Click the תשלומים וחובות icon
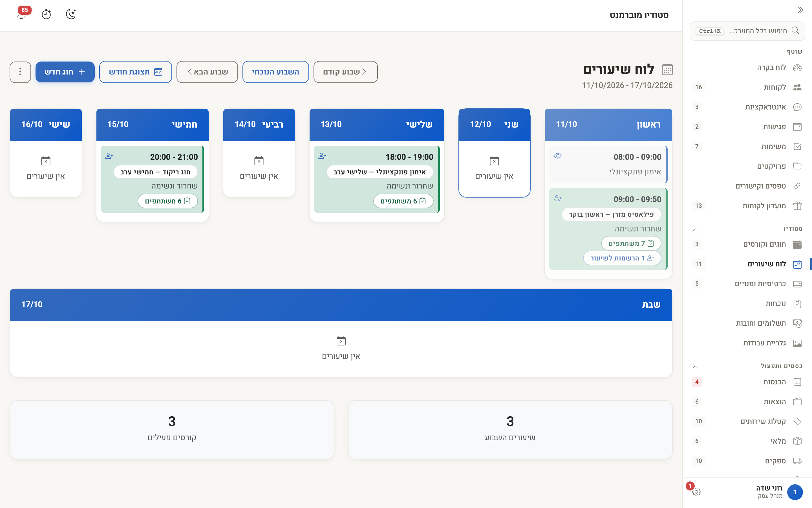Screen dimensions: 812x508 point(797,323)
